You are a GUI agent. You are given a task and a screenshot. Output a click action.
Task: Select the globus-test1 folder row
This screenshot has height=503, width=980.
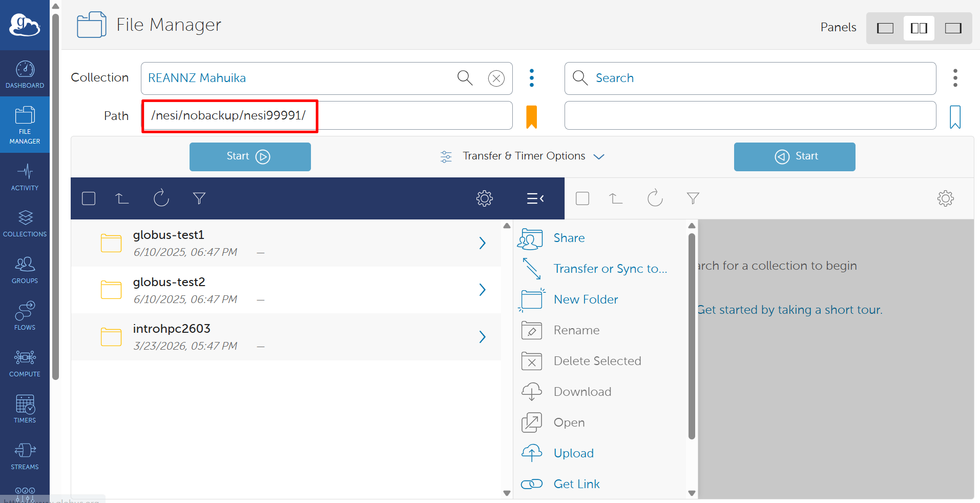pos(286,243)
